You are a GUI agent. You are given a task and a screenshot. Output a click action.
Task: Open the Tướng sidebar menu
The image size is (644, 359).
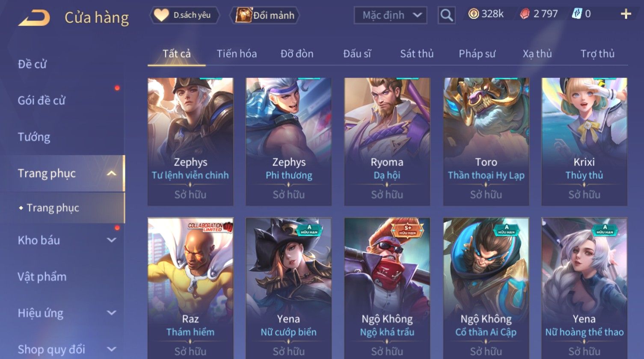pos(34,137)
